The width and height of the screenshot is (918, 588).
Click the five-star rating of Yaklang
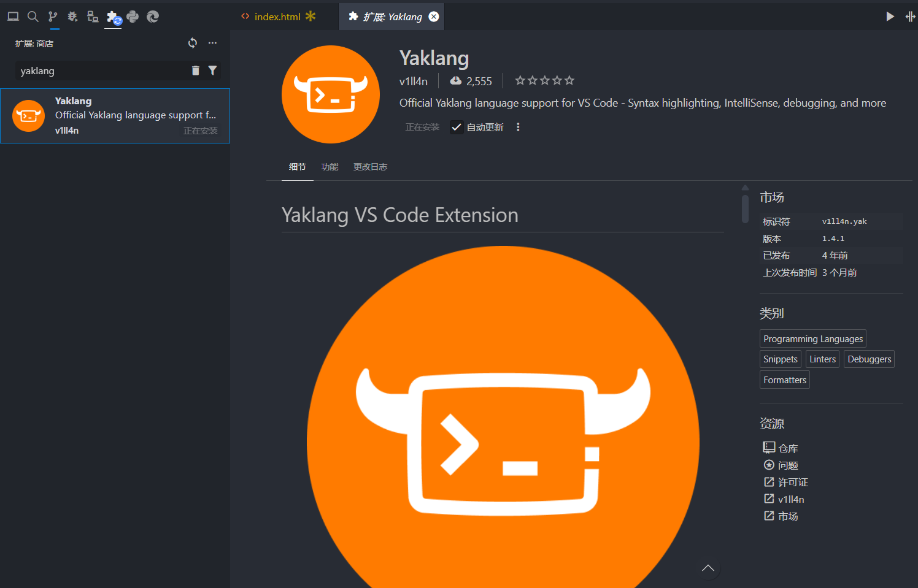pyautogui.click(x=545, y=80)
